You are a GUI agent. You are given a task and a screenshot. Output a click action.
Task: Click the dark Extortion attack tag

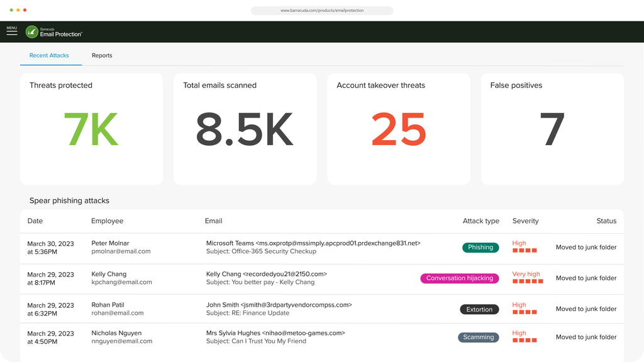(x=479, y=309)
